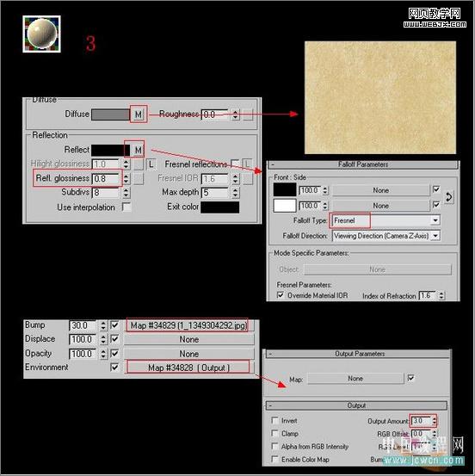
Task: Open the Falloff front black color swatch
Action: [x=284, y=189]
